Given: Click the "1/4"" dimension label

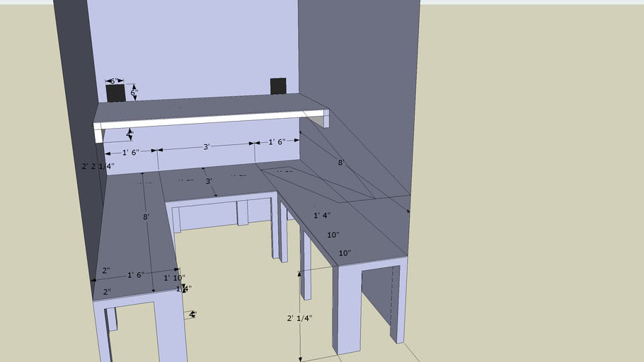Looking at the screenshot, I should [x=184, y=288].
